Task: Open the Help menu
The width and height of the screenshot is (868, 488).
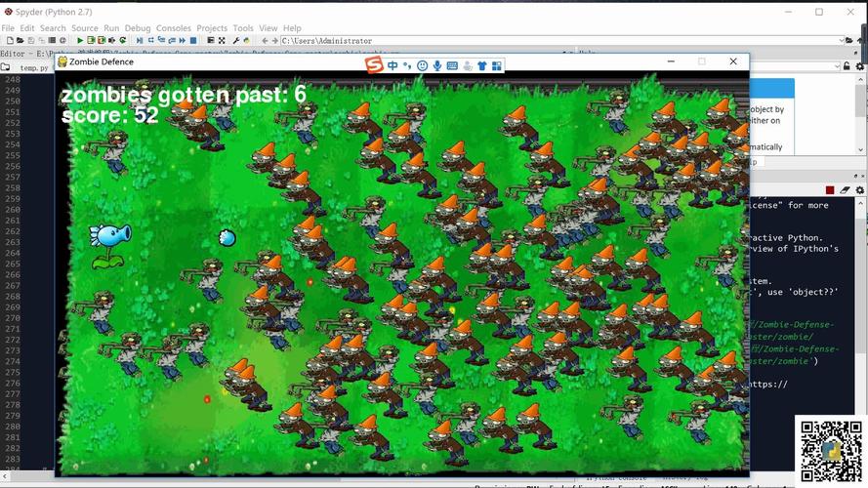Action: (x=292, y=27)
